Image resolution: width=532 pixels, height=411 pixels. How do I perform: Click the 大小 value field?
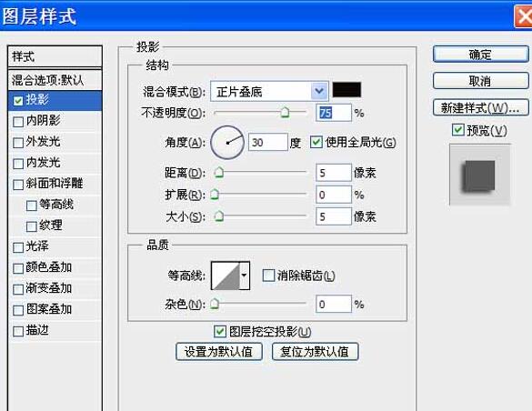334,216
